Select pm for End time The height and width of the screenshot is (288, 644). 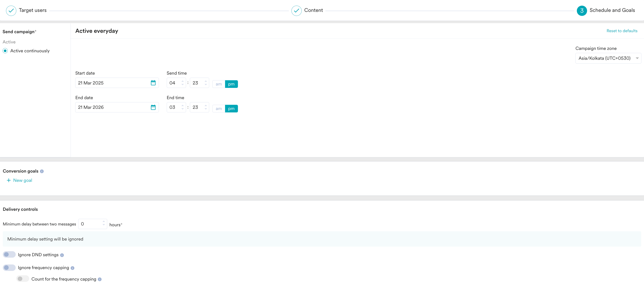[x=231, y=108]
